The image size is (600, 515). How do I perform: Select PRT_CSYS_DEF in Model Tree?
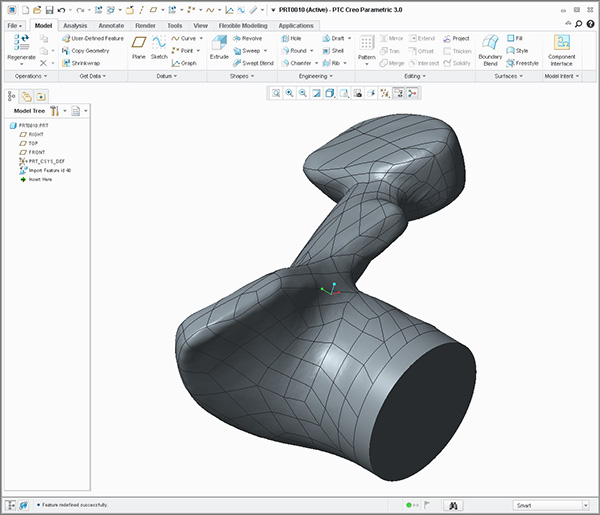(42, 161)
